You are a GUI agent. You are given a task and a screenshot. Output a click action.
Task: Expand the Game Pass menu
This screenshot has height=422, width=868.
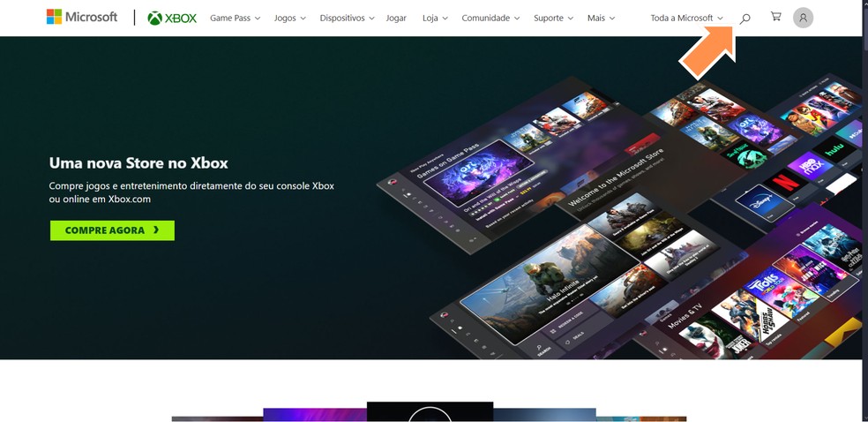tap(236, 19)
